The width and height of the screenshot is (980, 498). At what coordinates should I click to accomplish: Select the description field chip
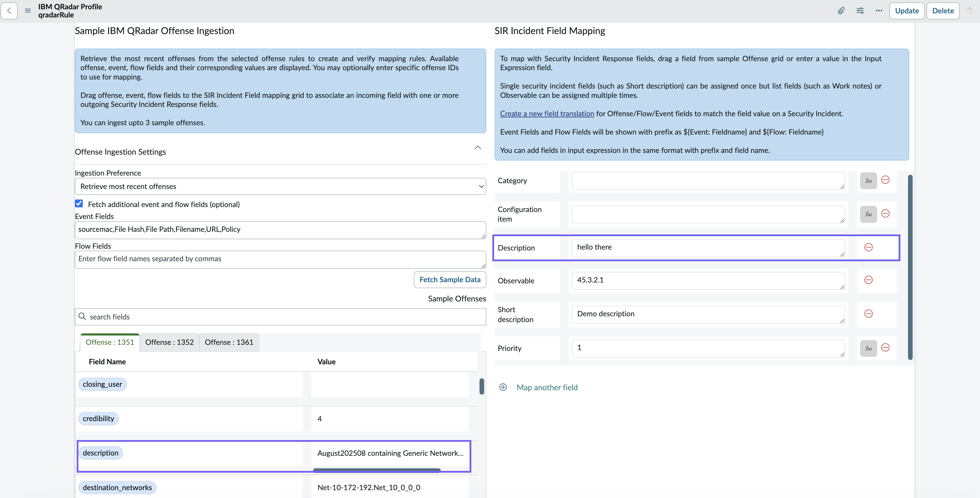coord(101,453)
